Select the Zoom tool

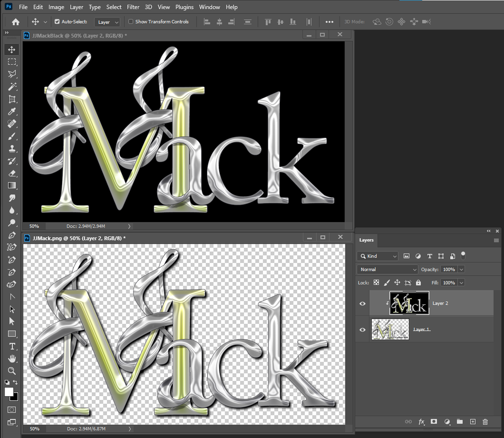(12, 371)
